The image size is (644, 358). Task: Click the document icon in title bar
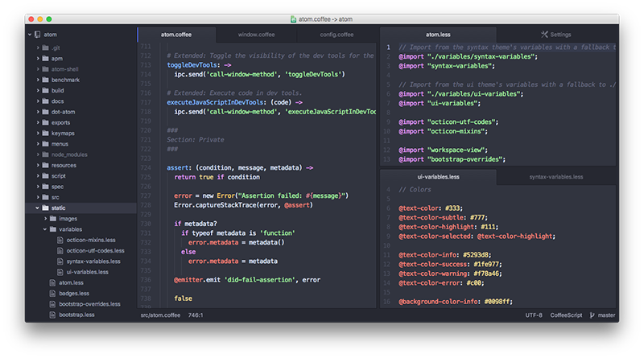[x=294, y=18]
